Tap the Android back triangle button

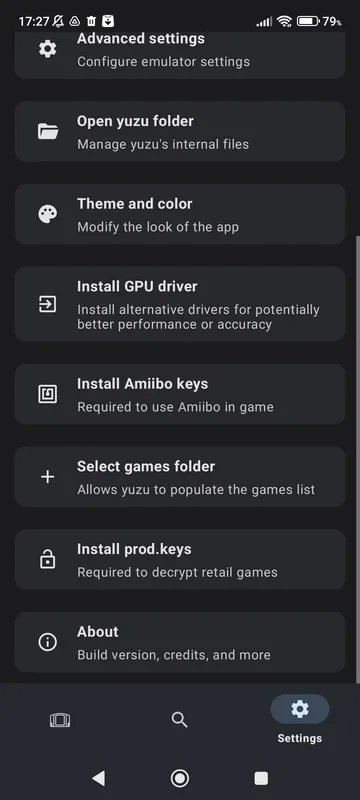pyautogui.click(x=98, y=778)
